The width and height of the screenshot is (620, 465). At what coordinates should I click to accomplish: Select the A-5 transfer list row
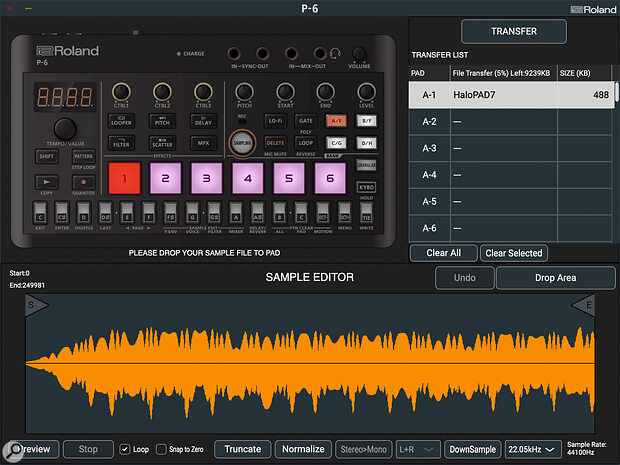(x=511, y=202)
